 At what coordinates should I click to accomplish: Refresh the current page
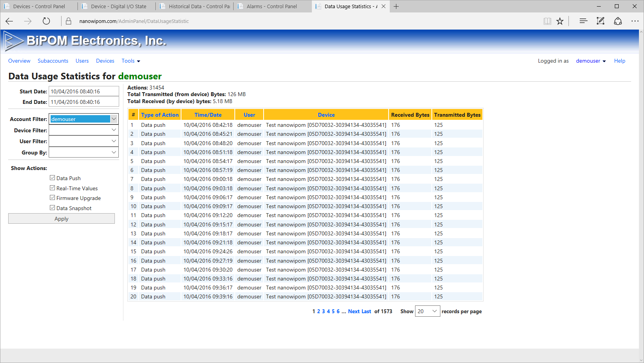(46, 21)
